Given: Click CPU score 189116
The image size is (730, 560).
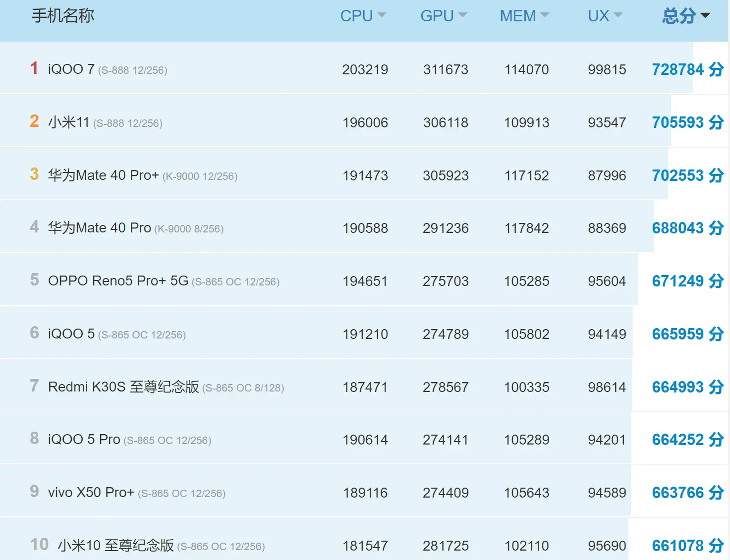Looking at the screenshot, I should [x=365, y=493].
